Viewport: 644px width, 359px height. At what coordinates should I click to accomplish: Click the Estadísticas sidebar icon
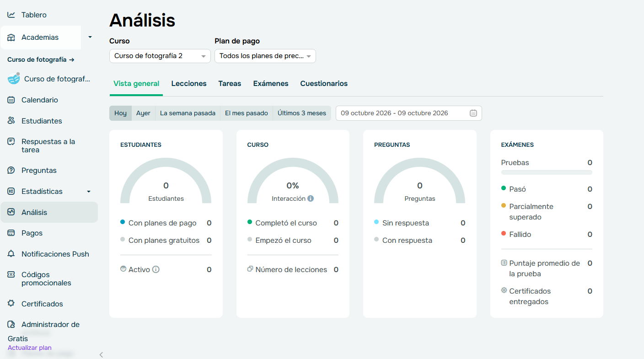[11, 192]
